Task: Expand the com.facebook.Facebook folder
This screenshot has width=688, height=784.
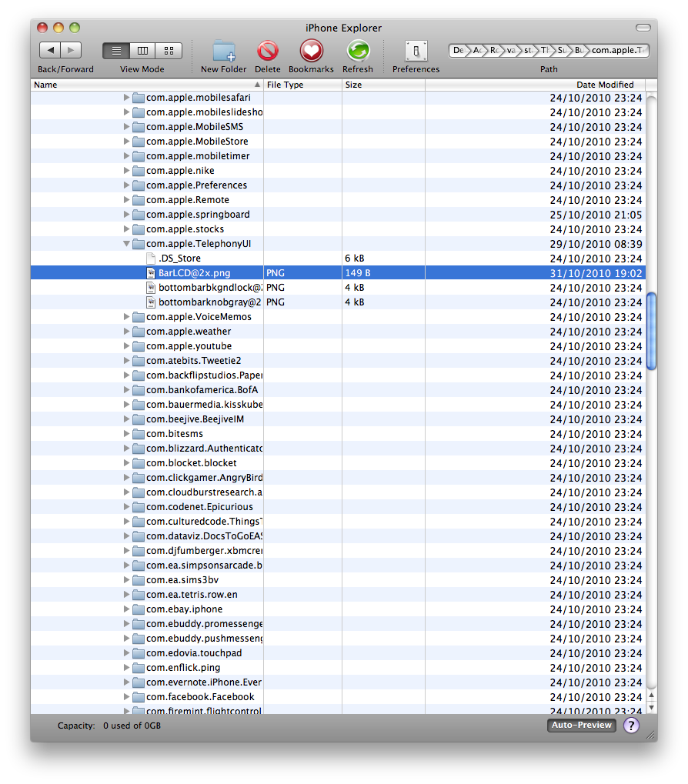Action: click(126, 696)
